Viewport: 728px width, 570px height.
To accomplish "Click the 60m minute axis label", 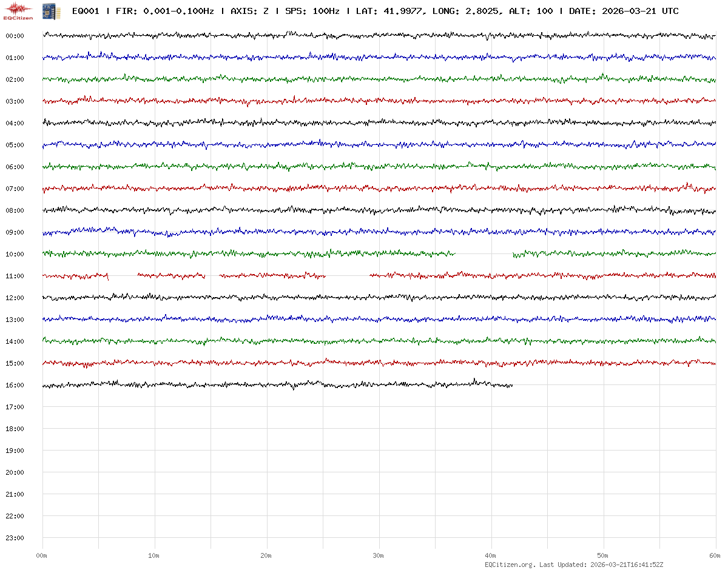I will click(715, 555).
